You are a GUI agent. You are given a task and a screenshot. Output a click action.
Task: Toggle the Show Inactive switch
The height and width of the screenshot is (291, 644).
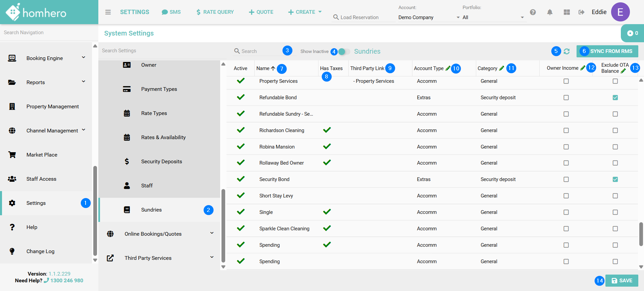[344, 52]
